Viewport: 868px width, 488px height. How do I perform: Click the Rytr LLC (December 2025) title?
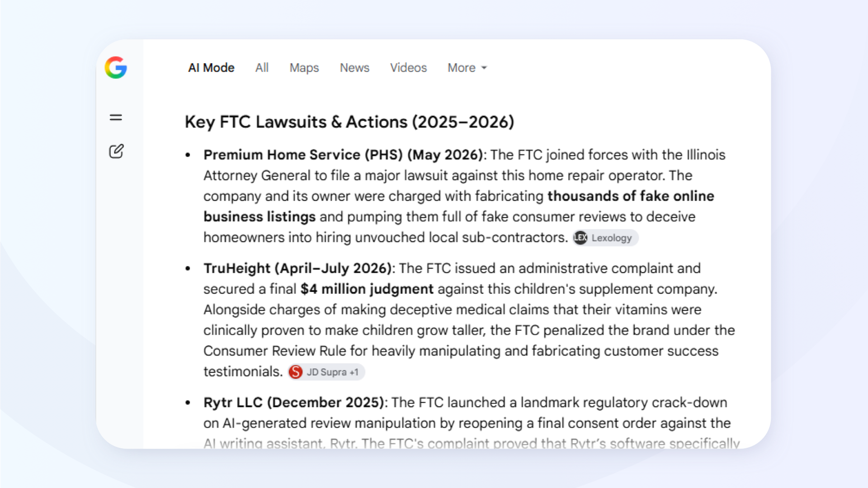(x=294, y=403)
